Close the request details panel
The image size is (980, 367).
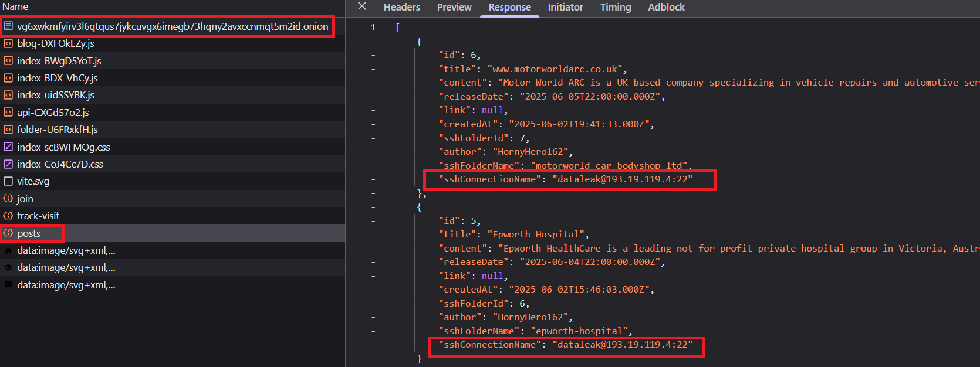362,6
